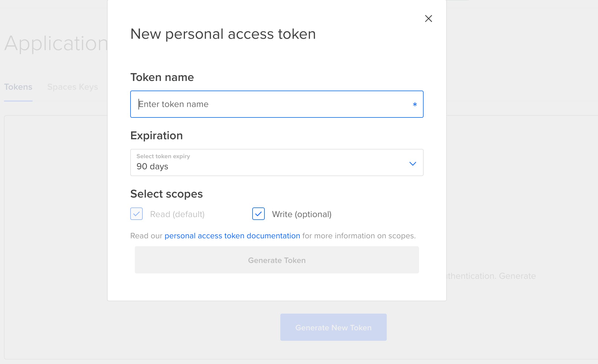
Task: Click the Token name section heading
Action: tap(162, 77)
